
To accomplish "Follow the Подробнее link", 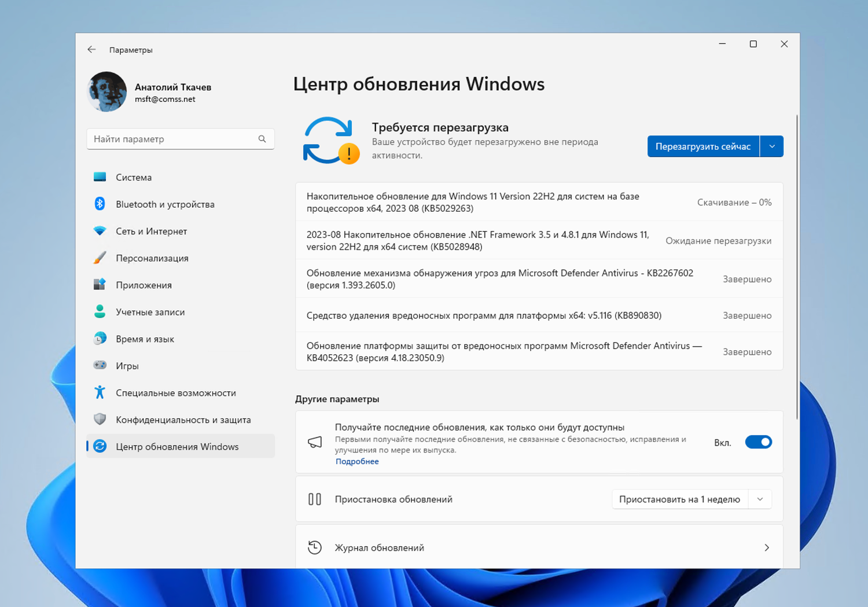I will 357,461.
